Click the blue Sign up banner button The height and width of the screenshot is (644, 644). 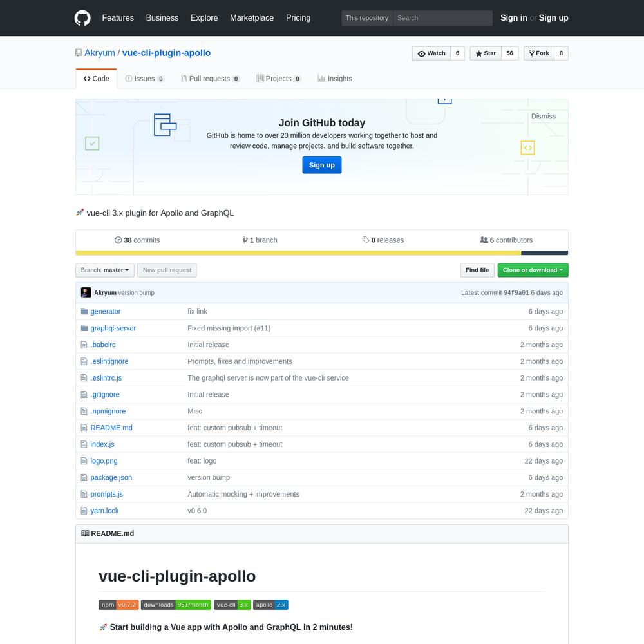321,165
